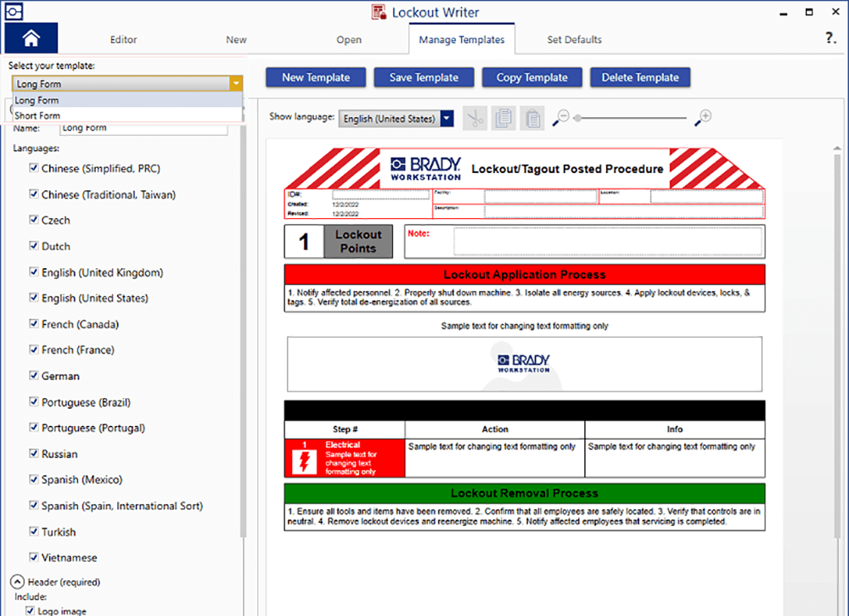The height and width of the screenshot is (616, 849).
Task: Open the Show language dropdown
Action: (x=447, y=118)
